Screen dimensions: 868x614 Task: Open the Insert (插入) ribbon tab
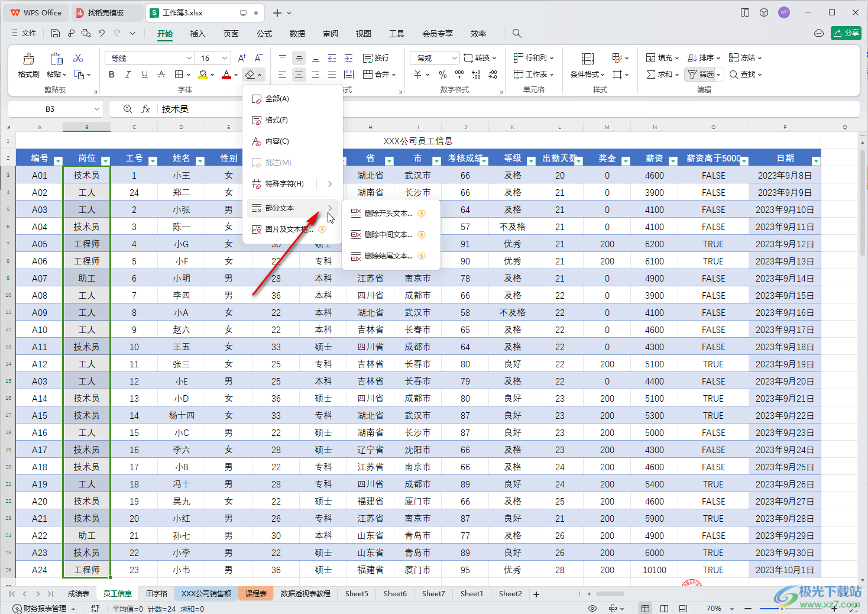coord(198,34)
